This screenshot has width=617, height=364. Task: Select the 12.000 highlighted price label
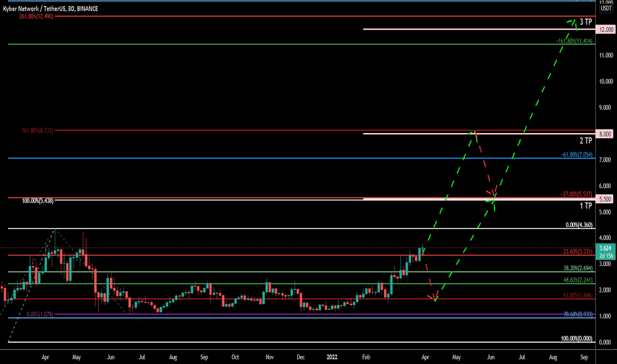(606, 30)
